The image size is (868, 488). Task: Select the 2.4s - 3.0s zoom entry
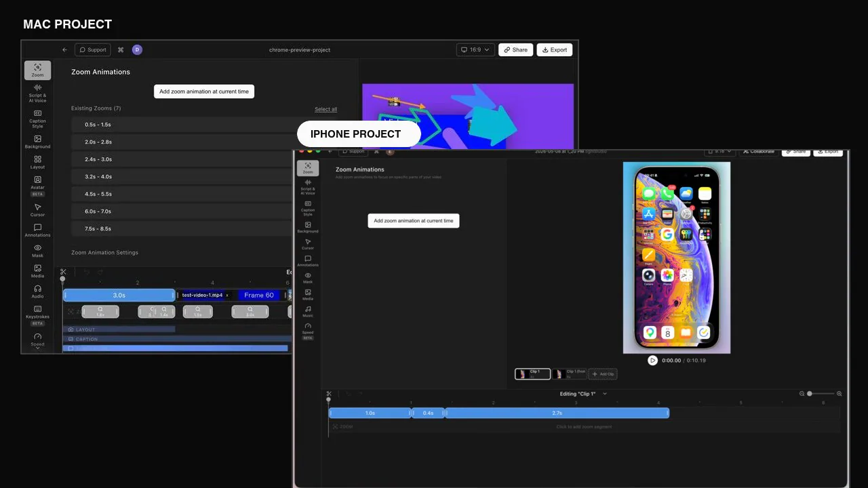182,159
